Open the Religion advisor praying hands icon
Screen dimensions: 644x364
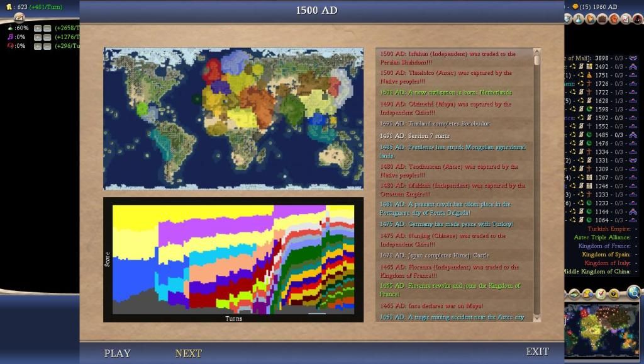(591, 19)
